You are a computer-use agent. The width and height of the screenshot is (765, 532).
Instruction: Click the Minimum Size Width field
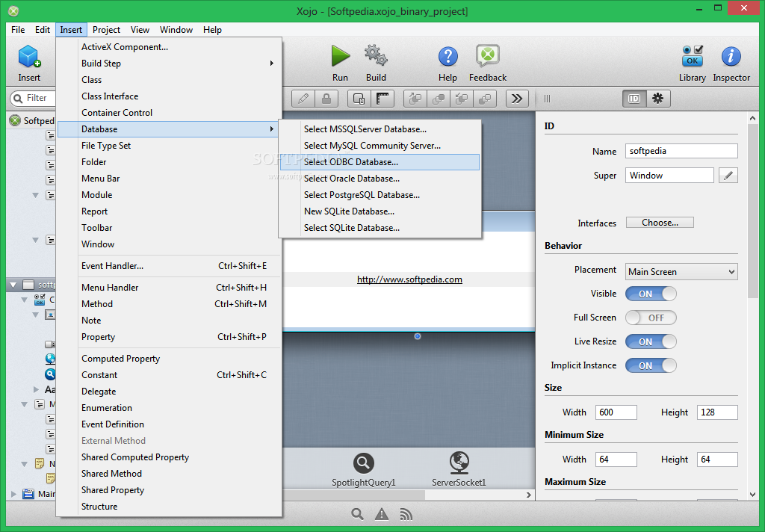point(616,460)
